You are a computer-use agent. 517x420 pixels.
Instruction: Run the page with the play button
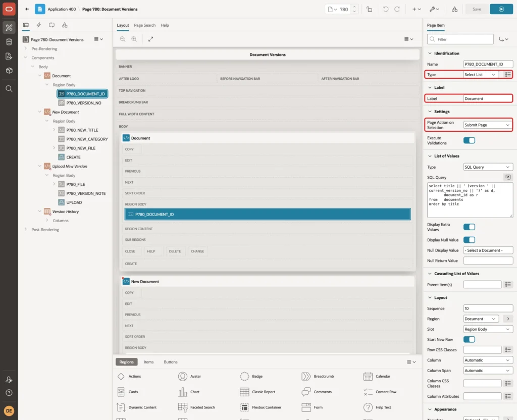click(x=501, y=9)
